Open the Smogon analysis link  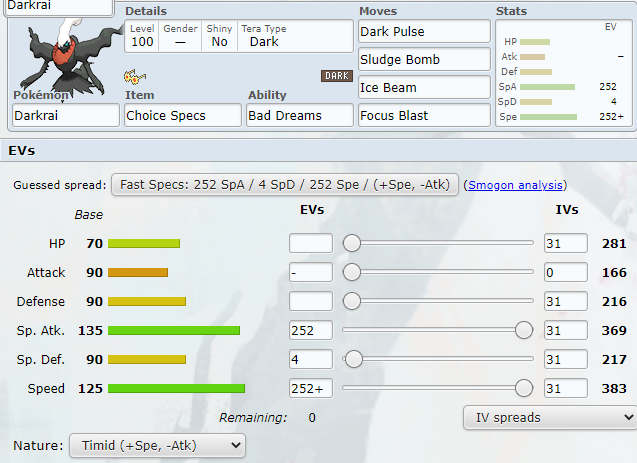tap(515, 185)
